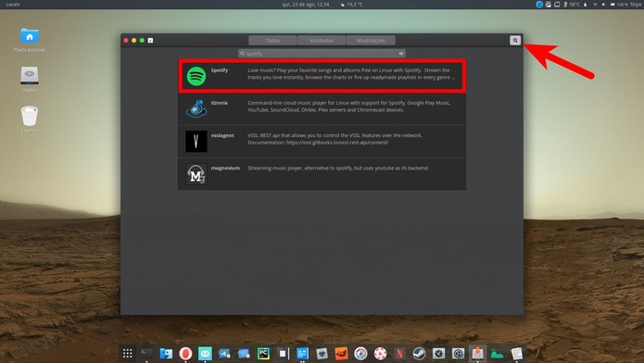Click into the spotify search field
Screen dimensions: 644x363
[x=322, y=54]
